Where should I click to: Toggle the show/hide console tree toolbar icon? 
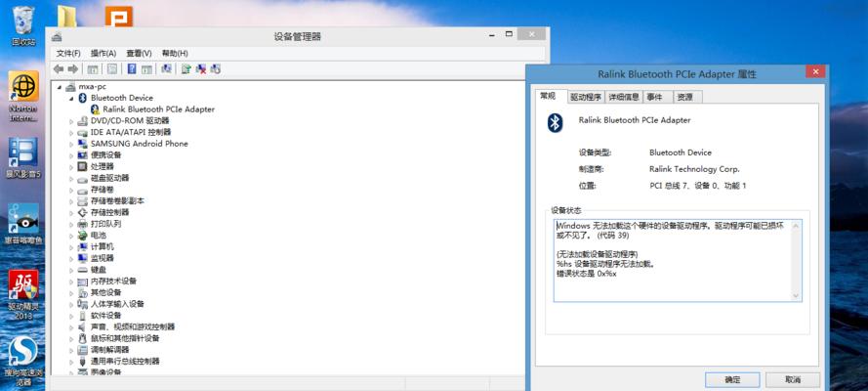coord(93,69)
